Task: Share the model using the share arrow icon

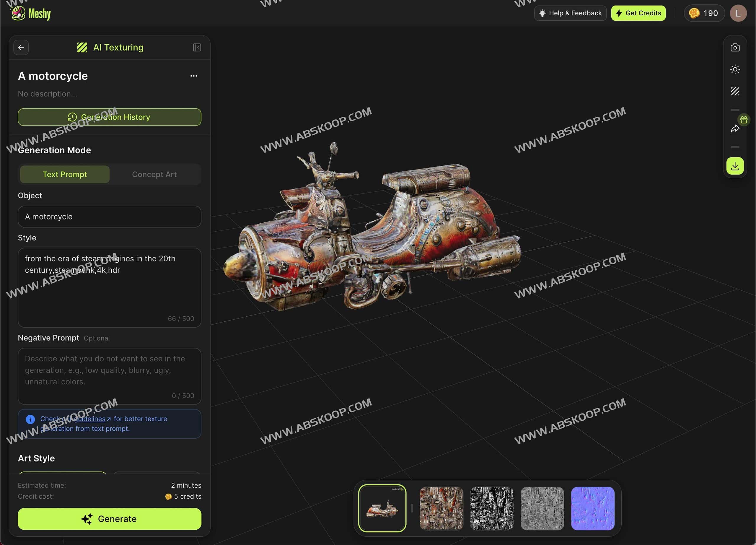Action: tap(735, 129)
